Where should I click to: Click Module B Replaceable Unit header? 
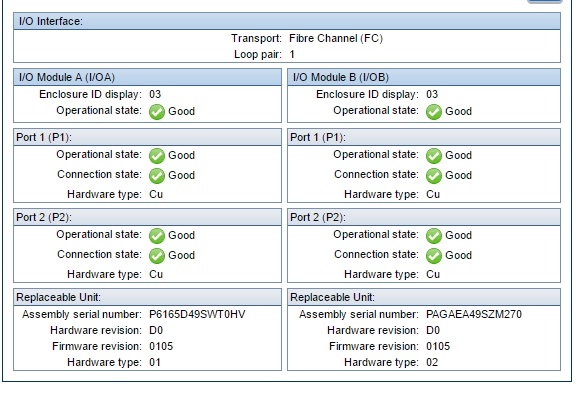(x=424, y=297)
